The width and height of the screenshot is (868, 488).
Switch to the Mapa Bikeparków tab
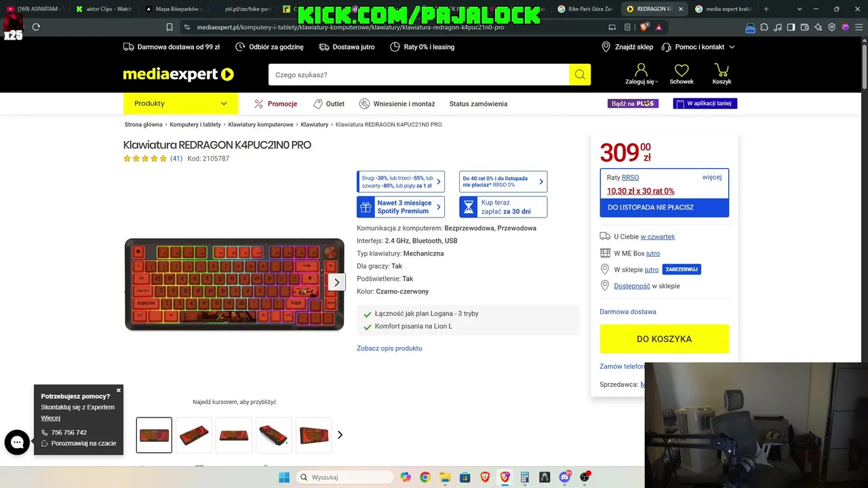(174, 9)
